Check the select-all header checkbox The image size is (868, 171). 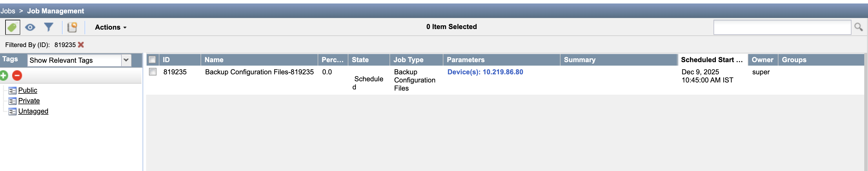tap(152, 60)
